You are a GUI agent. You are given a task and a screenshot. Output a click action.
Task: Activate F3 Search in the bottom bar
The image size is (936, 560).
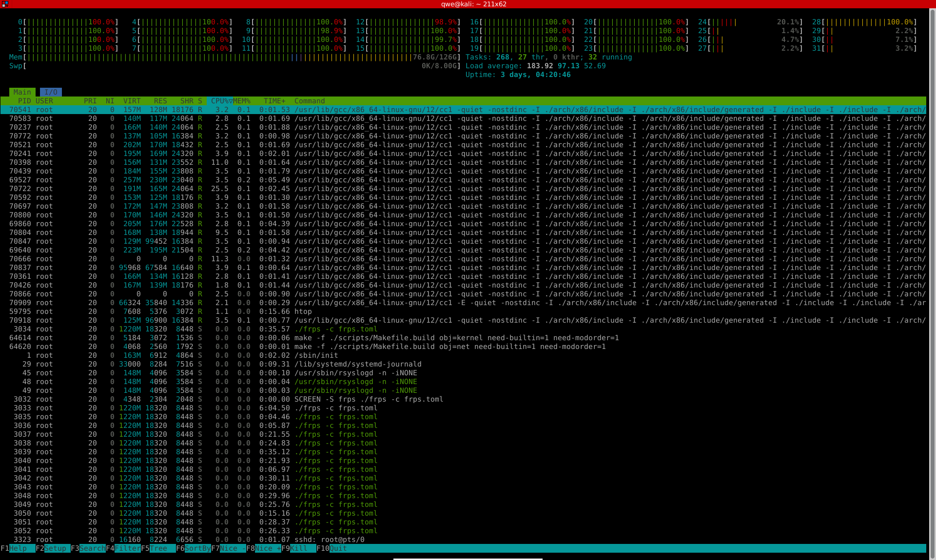tap(88, 548)
